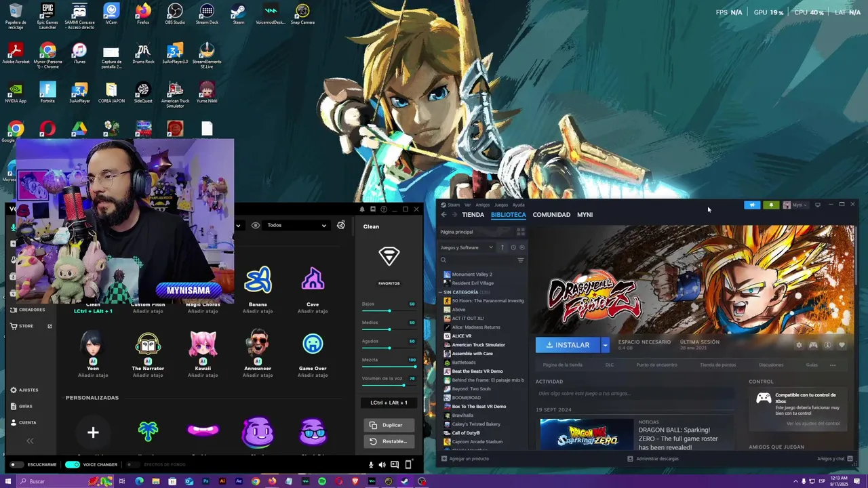Viewport: 868px width, 488px height.
Task: Click the Restablecer button
Action: point(389,441)
